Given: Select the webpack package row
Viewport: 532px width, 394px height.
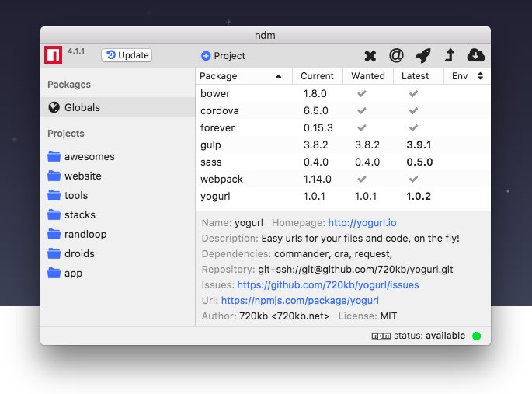Looking at the screenshot, I should (343, 179).
